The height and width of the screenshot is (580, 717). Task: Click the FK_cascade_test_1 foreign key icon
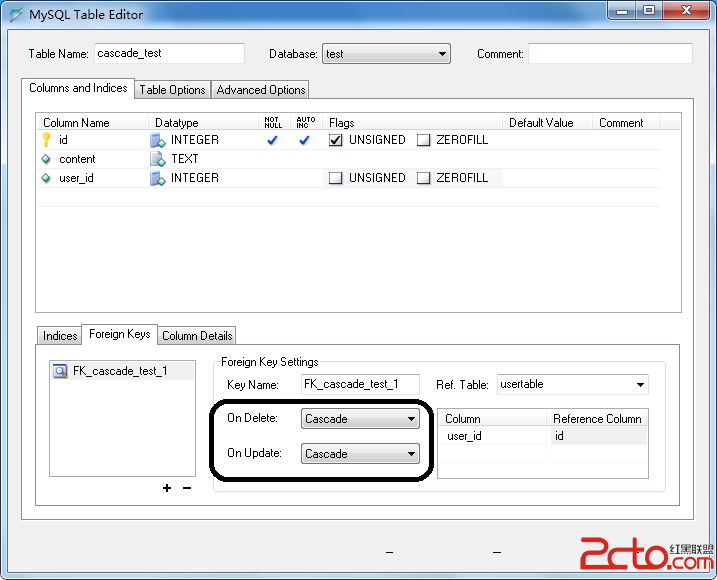coord(60,371)
